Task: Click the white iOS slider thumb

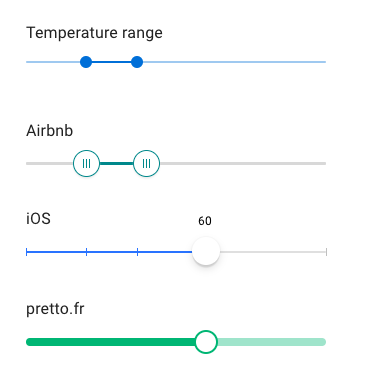Action: [206, 251]
